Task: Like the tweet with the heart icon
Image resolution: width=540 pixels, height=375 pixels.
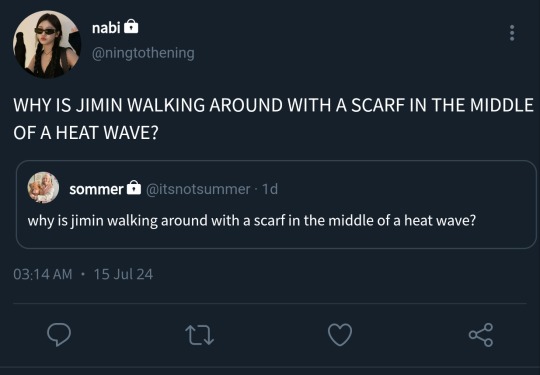Action: coord(340,334)
